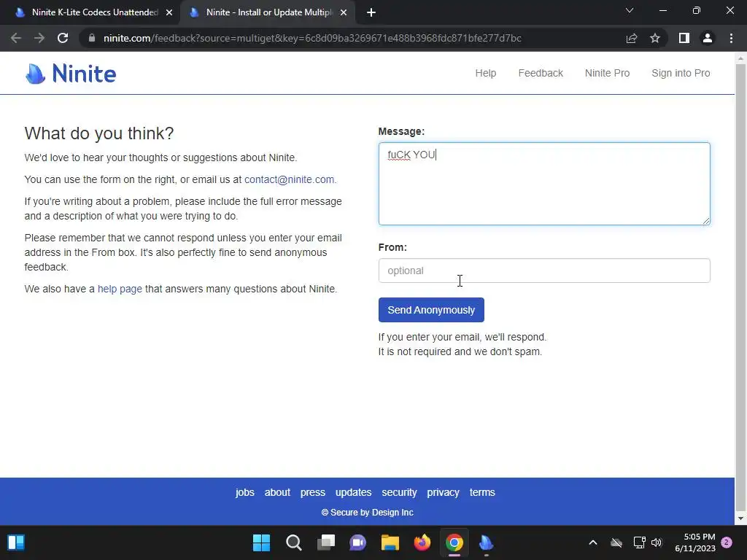
Task: Open Windows taskbar Search
Action: coord(293,542)
